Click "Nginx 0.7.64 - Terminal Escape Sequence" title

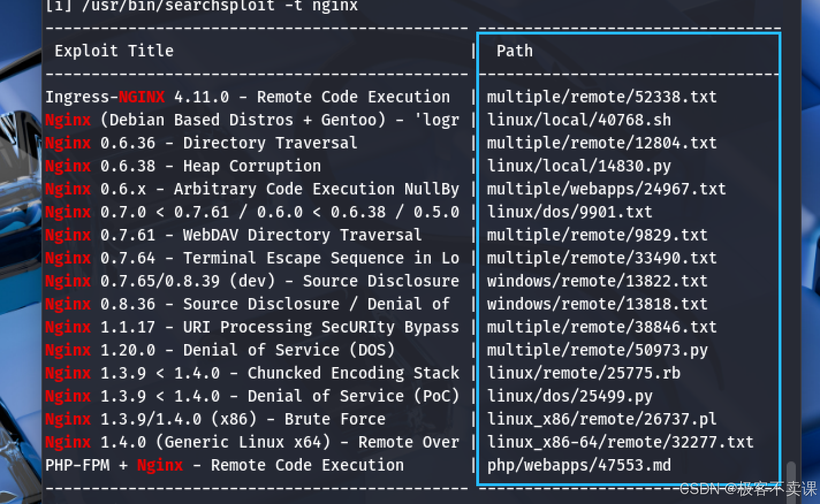[x=252, y=258]
